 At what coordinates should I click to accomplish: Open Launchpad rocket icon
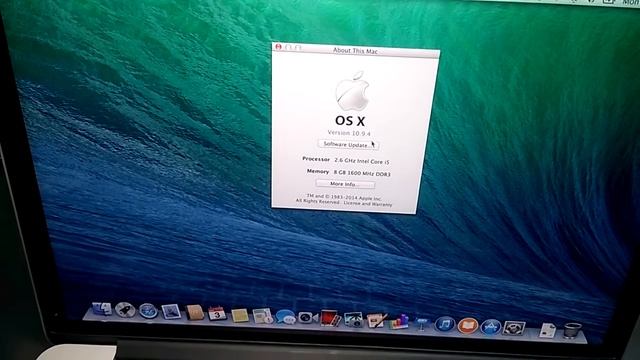click(x=125, y=310)
